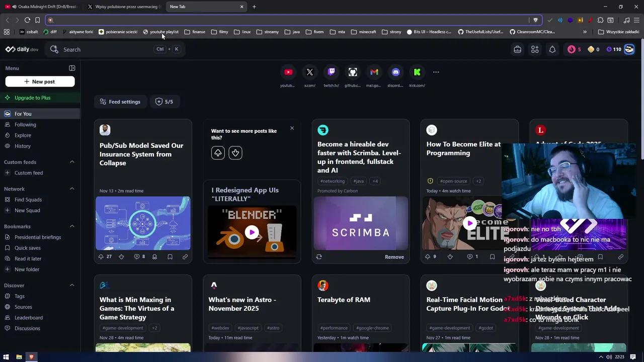This screenshot has width=644, height=362.
Task: Open Feed settings
Action: coord(120,102)
